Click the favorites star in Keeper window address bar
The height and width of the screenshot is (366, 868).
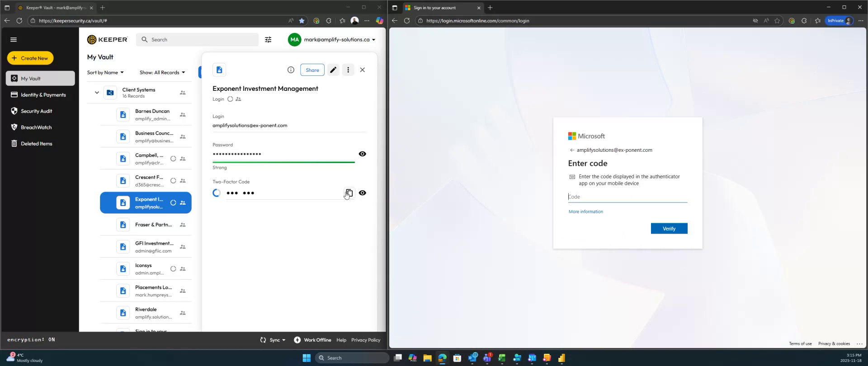(302, 21)
